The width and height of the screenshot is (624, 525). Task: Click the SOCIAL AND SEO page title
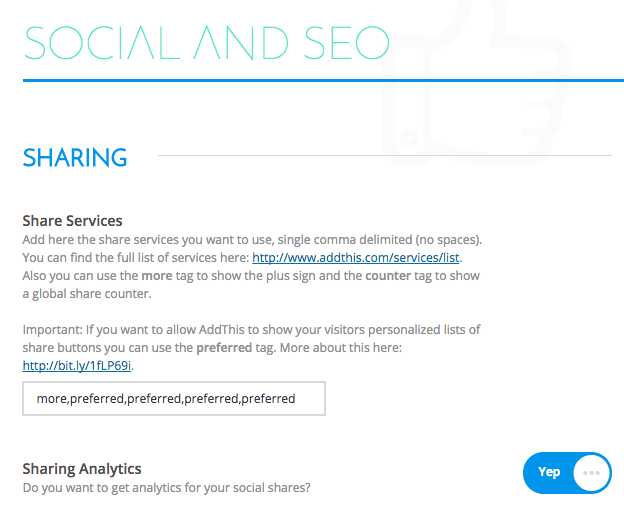click(207, 43)
